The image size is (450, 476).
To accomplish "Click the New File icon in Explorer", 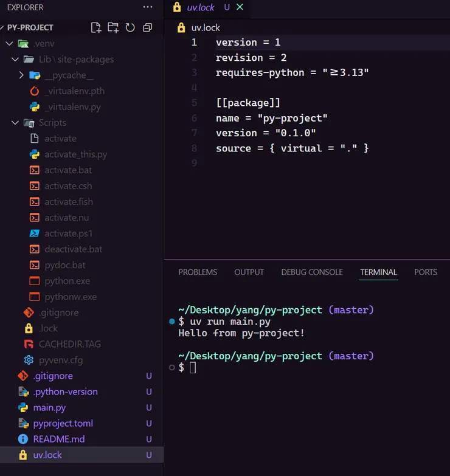I will (96, 27).
